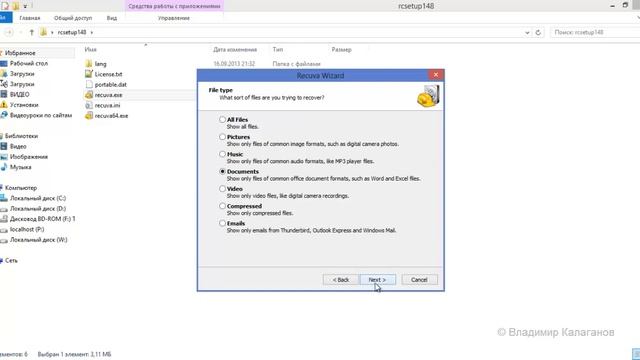Choose the Emails file type
Viewport: 640px width, 360px height.
coord(222,223)
